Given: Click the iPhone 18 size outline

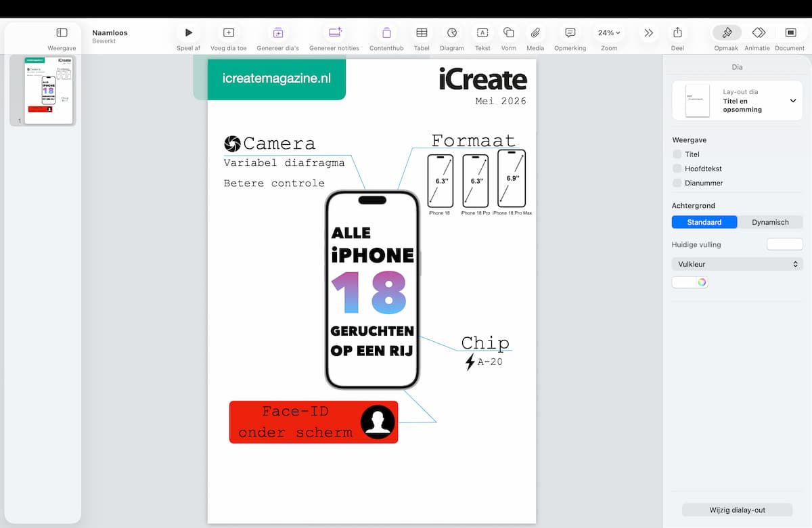Looking at the screenshot, I should click(441, 181).
